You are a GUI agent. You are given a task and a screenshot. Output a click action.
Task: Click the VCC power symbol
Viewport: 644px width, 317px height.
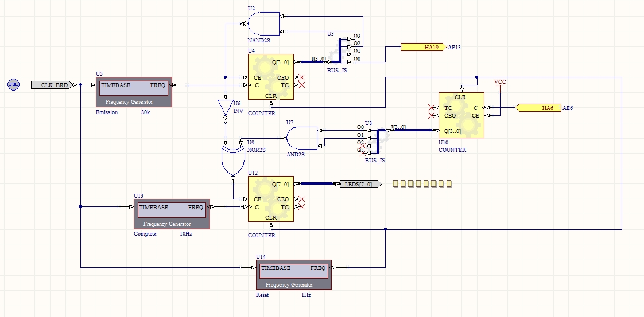[x=500, y=83]
